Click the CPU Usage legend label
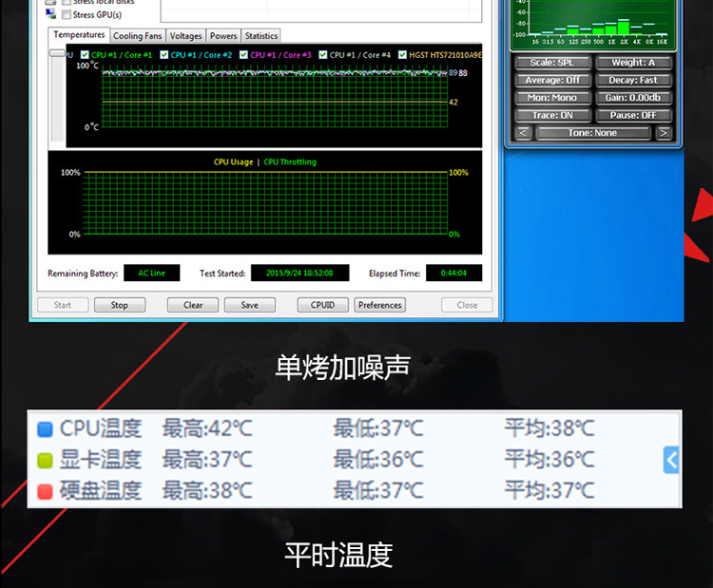The height and width of the screenshot is (588, 713). [233, 162]
